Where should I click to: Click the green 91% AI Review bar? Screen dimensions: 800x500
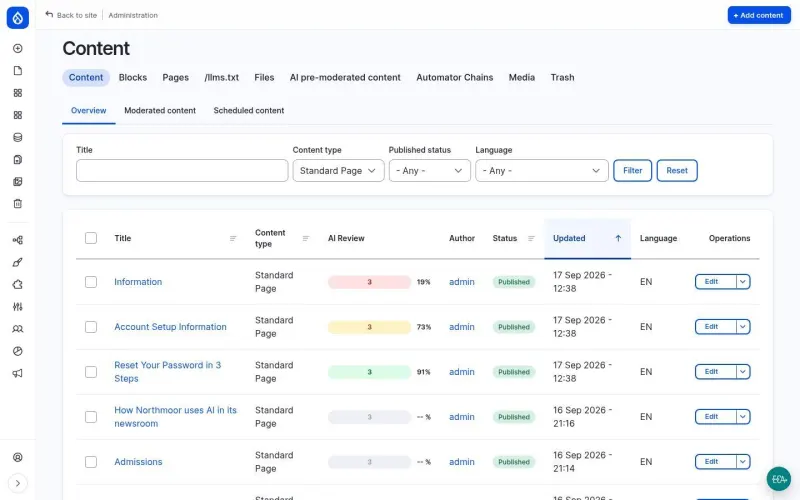[369, 372]
